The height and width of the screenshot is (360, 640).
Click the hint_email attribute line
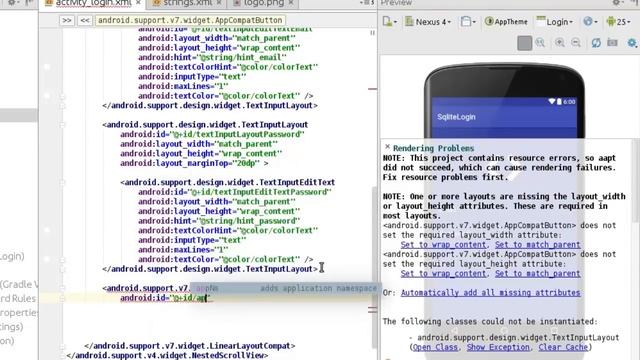click(212, 58)
